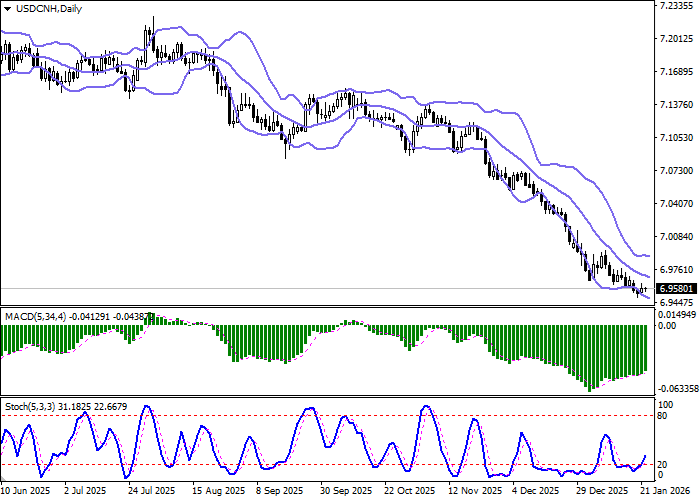Viewport: 700px width, 500px height.
Task: Click the 0.014949 MACD scale value
Action: tap(679, 315)
